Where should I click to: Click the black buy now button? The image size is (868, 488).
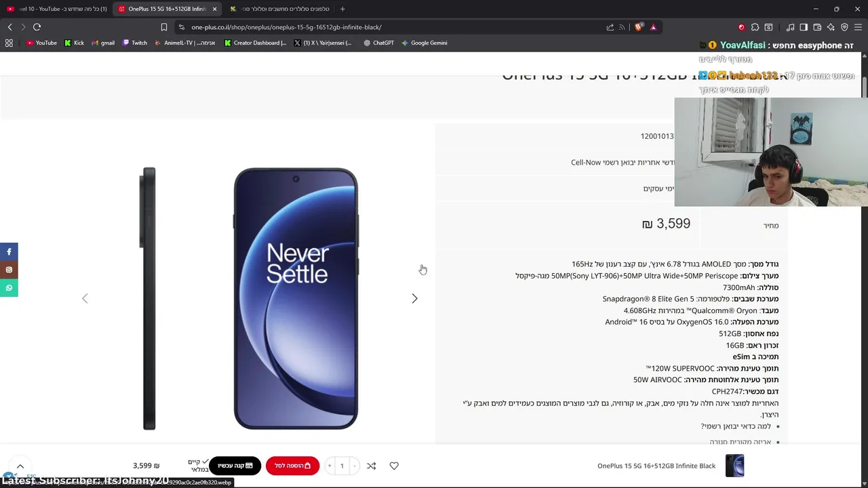[x=235, y=466]
